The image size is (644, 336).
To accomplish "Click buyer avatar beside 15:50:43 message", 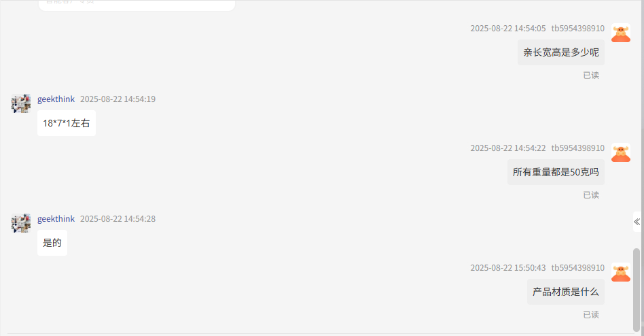I will [x=621, y=272].
